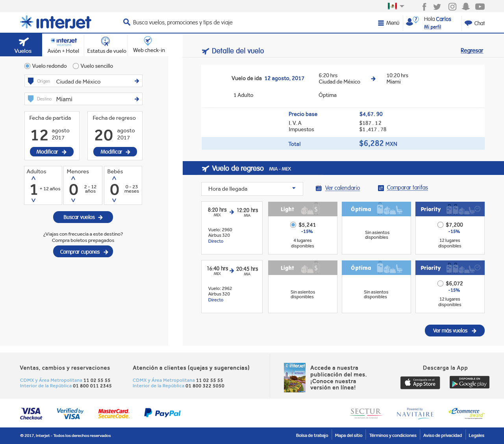The width and height of the screenshot is (504, 444).
Task: Open Mi perfil link
Action: pos(432,27)
